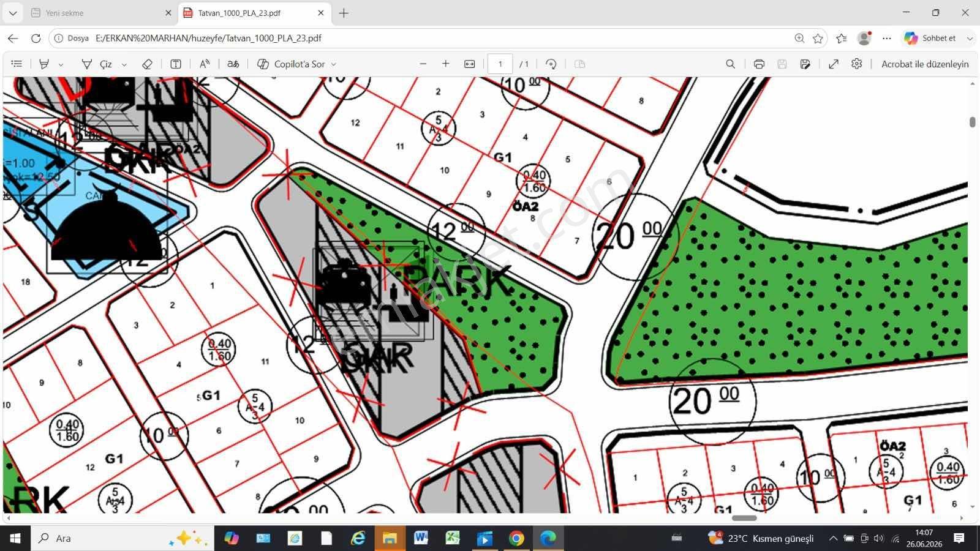Open the table of contents sidebar icon

17,64
